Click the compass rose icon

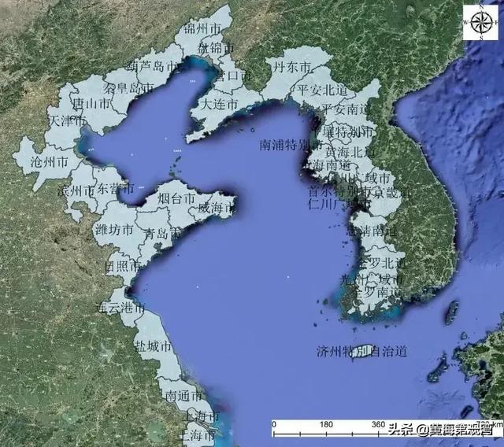coord(480,23)
